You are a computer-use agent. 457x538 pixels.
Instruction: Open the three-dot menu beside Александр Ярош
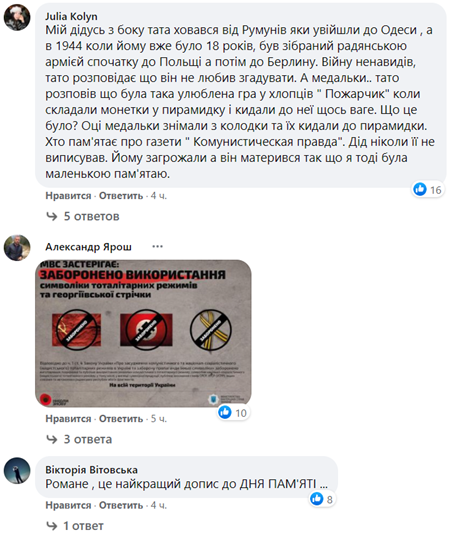pyautogui.click(x=157, y=246)
